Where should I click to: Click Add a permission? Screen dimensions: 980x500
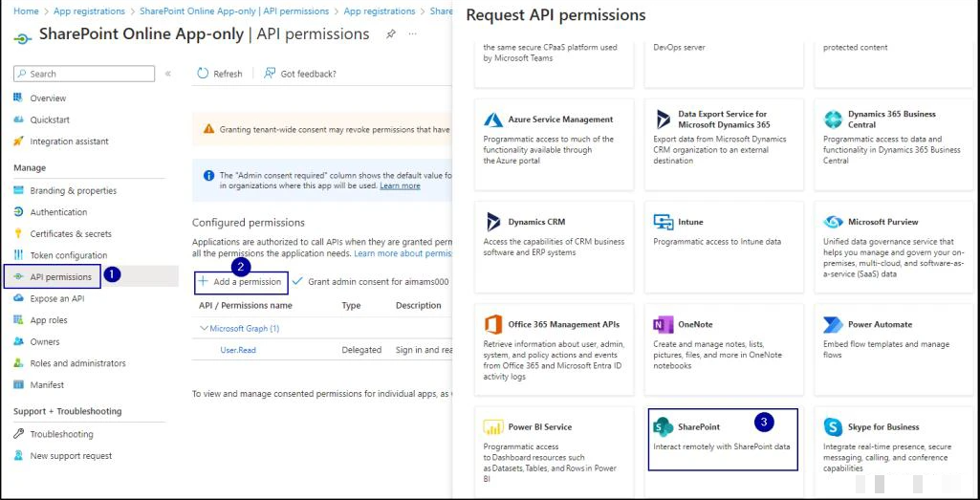240,282
